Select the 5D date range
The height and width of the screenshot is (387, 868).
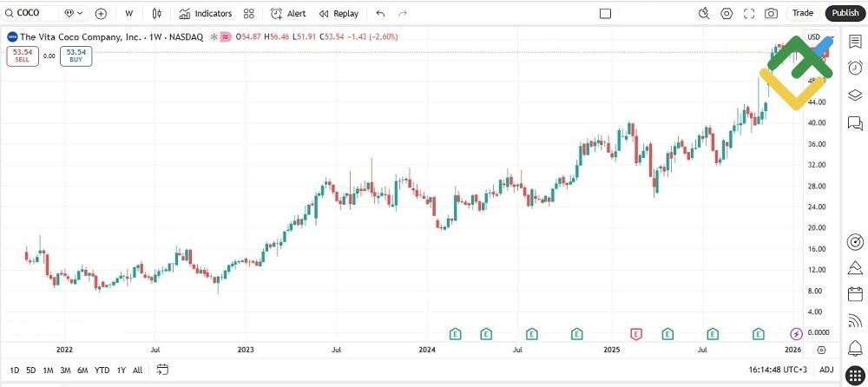point(31,370)
